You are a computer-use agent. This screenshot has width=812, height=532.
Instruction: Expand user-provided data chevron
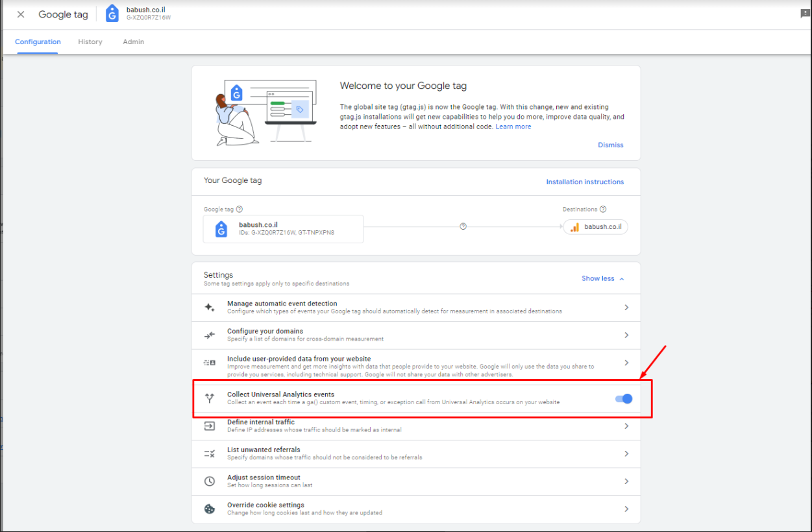pyautogui.click(x=626, y=363)
